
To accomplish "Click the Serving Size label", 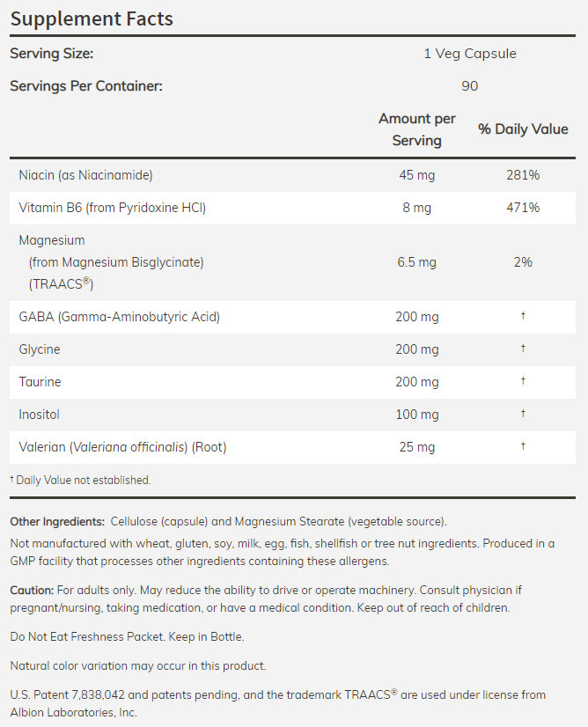I will [x=51, y=54].
